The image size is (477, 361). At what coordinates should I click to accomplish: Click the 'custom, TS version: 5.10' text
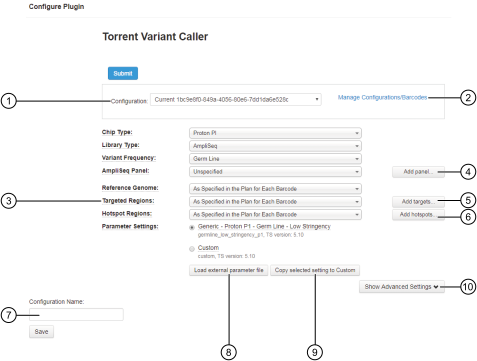tap(226, 256)
